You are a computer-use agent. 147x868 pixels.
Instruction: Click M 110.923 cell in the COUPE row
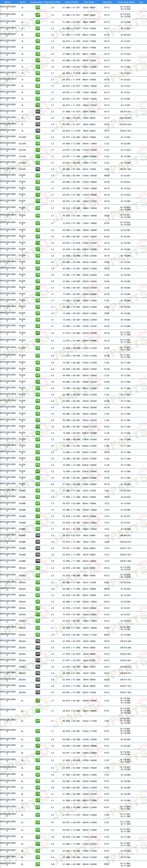(126, 150)
